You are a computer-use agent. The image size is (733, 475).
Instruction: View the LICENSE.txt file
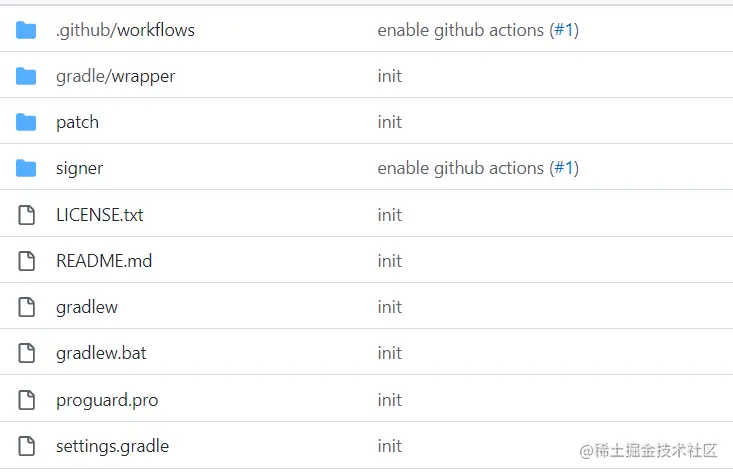tap(99, 215)
